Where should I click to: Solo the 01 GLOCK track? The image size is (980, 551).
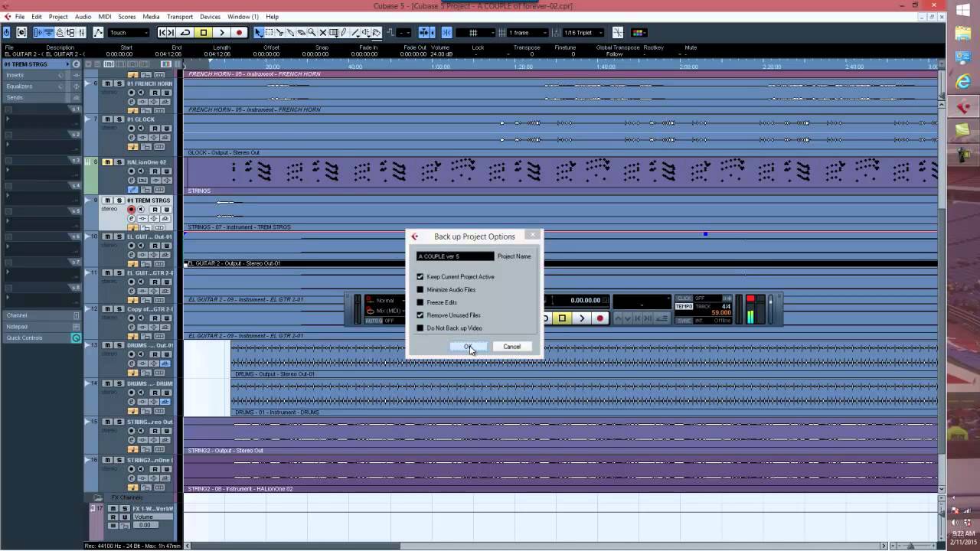119,119
